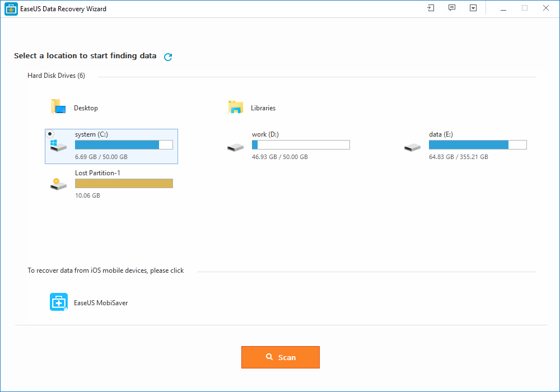Select the Libraries label
Image resolution: width=560 pixels, height=392 pixels.
[x=263, y=108]
